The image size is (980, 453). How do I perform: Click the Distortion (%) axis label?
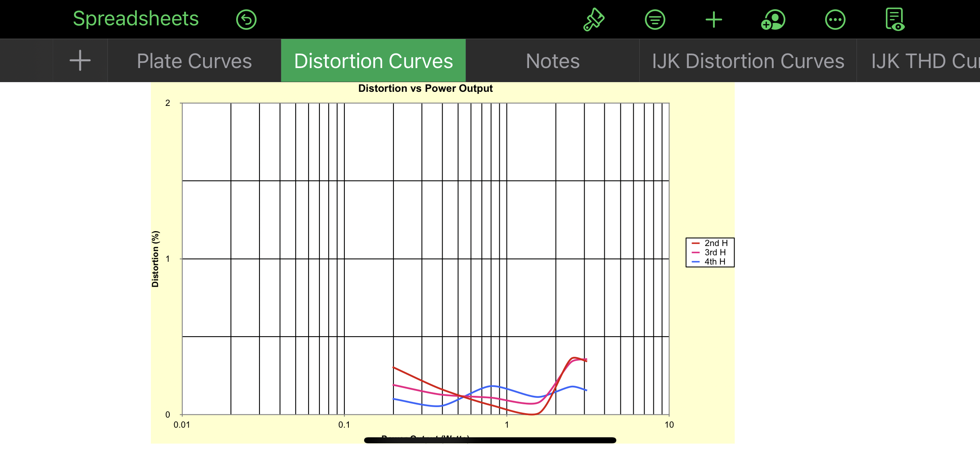click(x=155, y=259)
